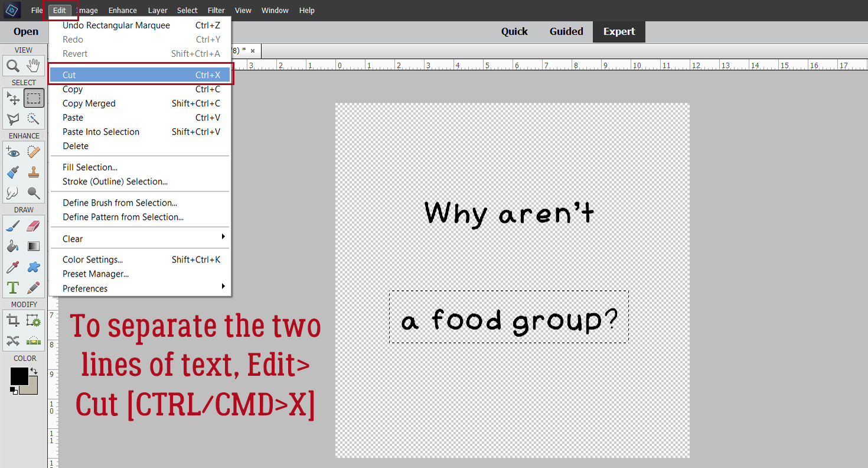Click the Photoshop Elements app logo
Screen dimensions: 868x468
[x=13, y=10]
